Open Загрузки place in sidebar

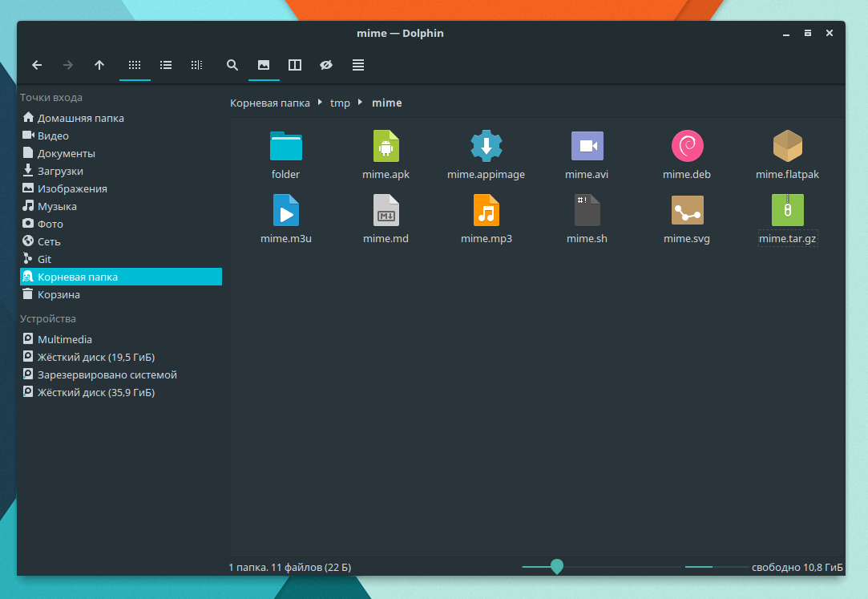pyautogui.click(x=121, y=171)
